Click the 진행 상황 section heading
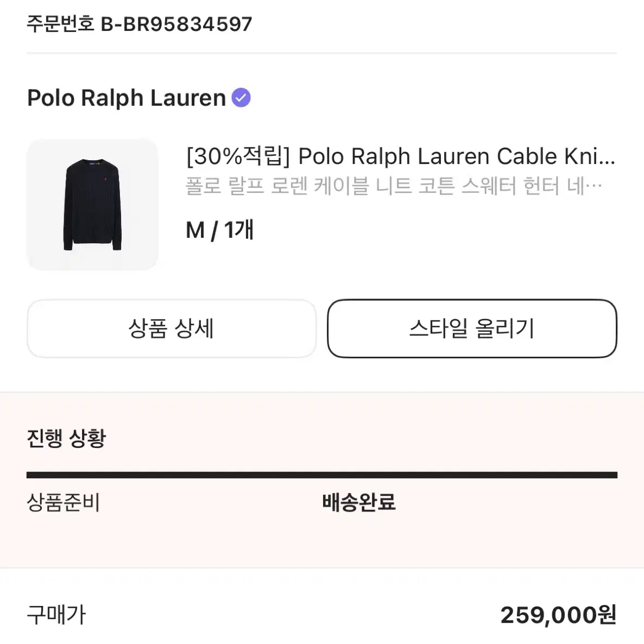 tap(67, 438)
